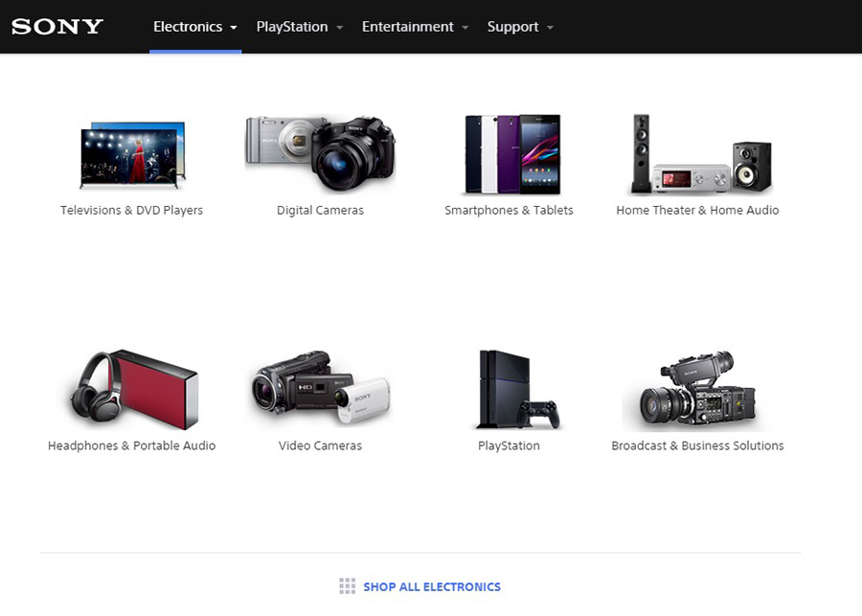Click the Sony logo
This screenshot has height=616, width=862.
coord(57,27)
